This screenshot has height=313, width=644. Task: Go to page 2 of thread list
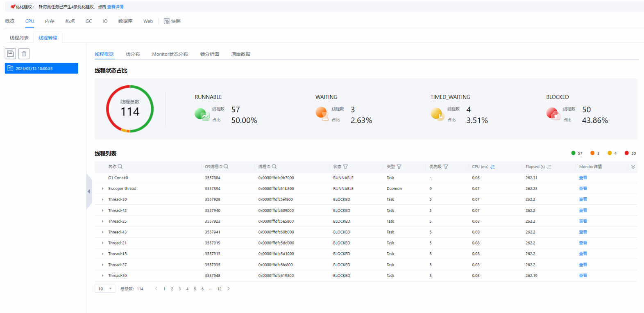pyautogui.click(x=172, y=289)
